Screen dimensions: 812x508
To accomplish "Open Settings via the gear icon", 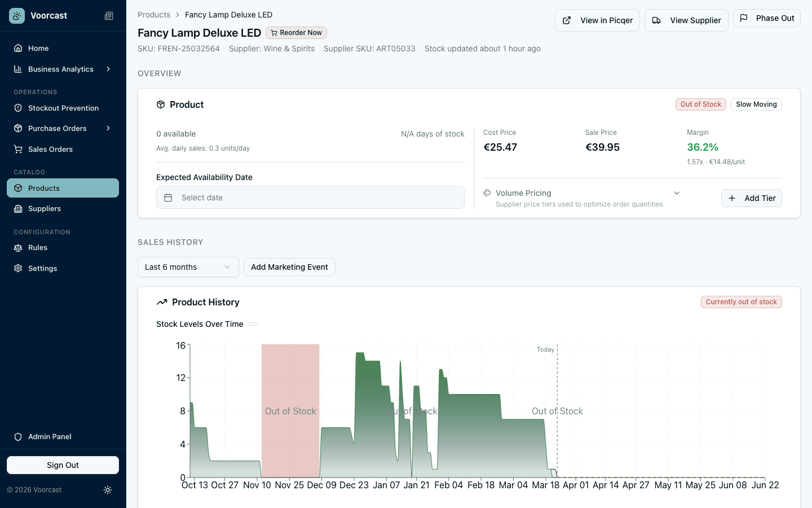I will pyautogui.click(x=18, y=268).
